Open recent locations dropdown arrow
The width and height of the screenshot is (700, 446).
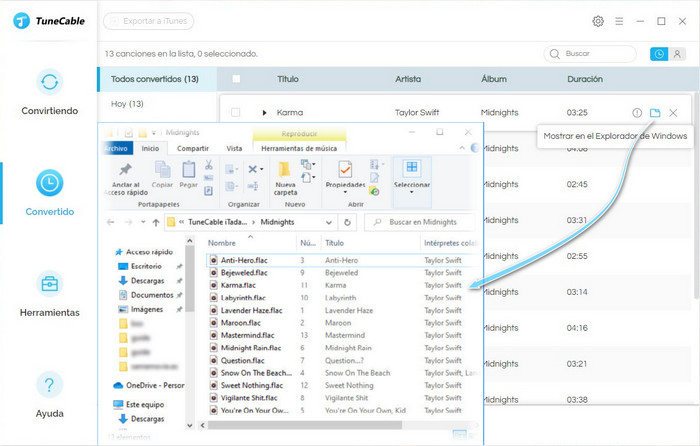pos(143,222)
